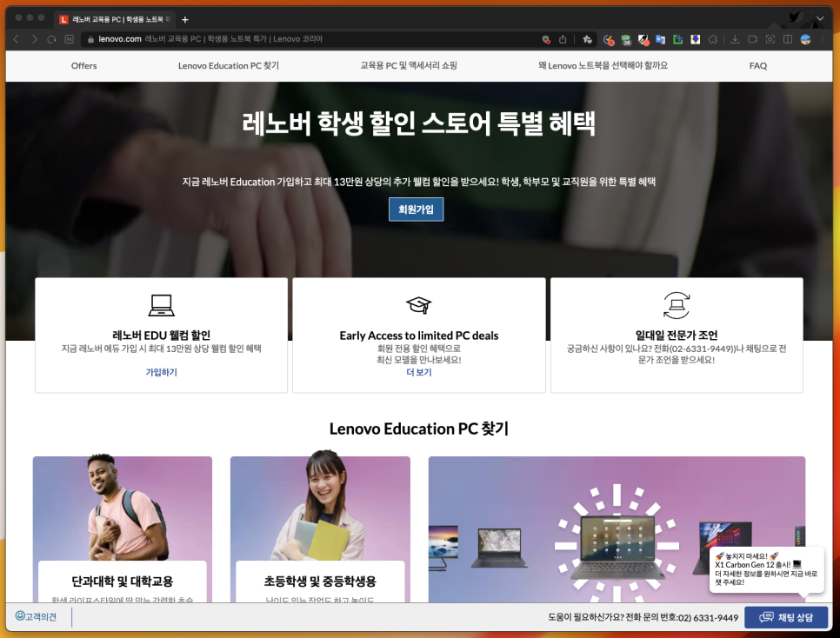
Task: Go back with the browser back arrow
Action: [x=17, y=39]
